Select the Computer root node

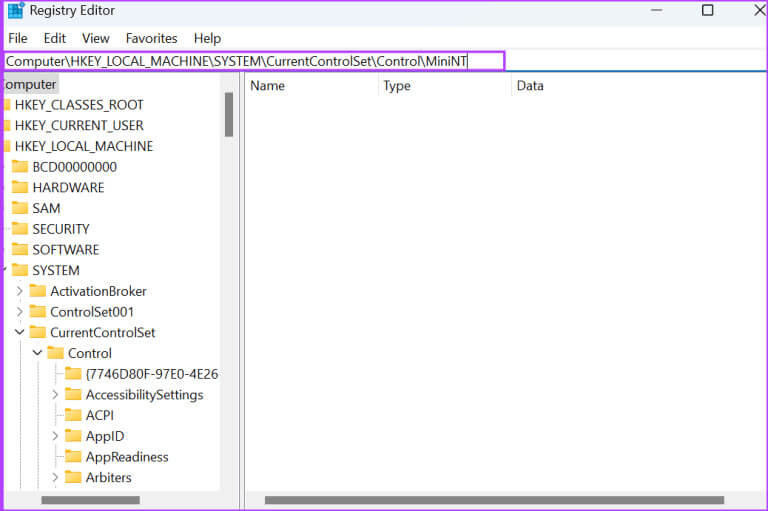[x=29, y=84]
